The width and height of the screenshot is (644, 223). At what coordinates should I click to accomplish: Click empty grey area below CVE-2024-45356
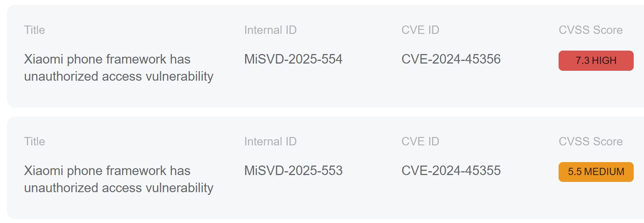pos(451,88)
